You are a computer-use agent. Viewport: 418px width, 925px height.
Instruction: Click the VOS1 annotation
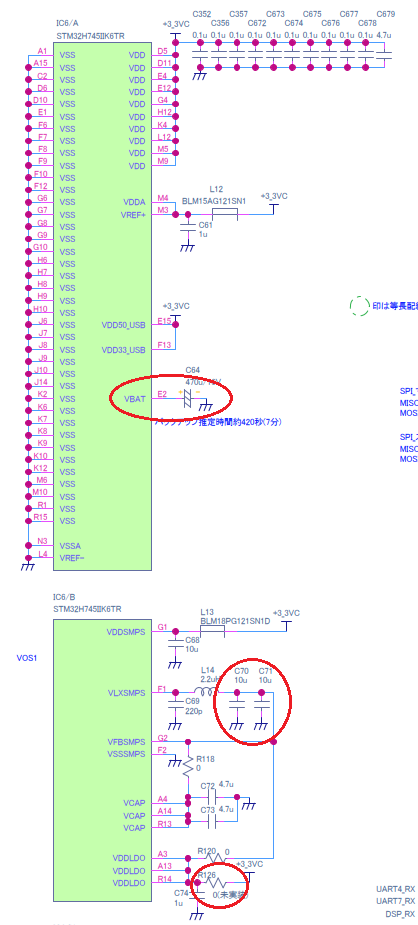tap(27, 658)
